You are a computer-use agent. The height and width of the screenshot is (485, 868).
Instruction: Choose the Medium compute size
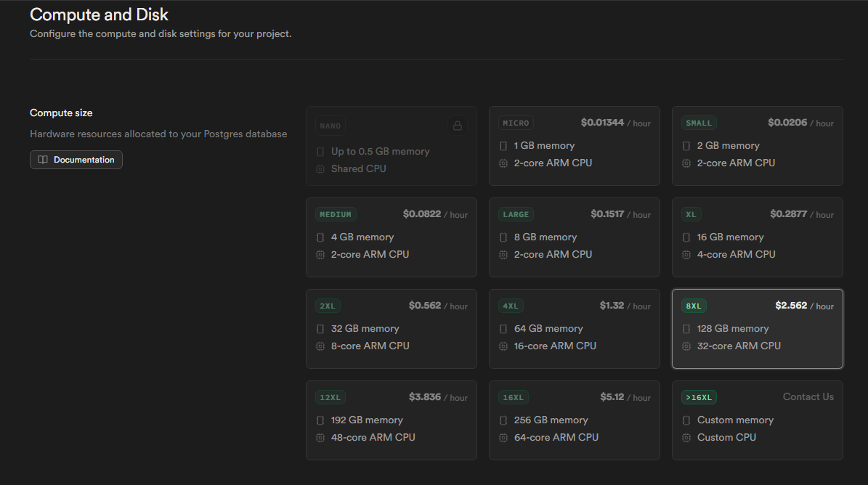pyautogui.click(x=391, y=237)
